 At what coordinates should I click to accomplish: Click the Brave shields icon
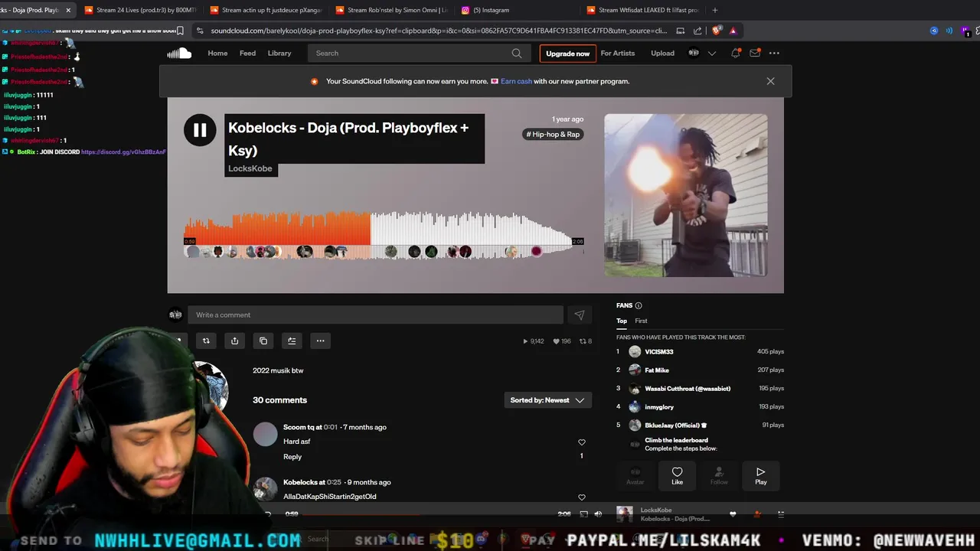coord(717,31)
